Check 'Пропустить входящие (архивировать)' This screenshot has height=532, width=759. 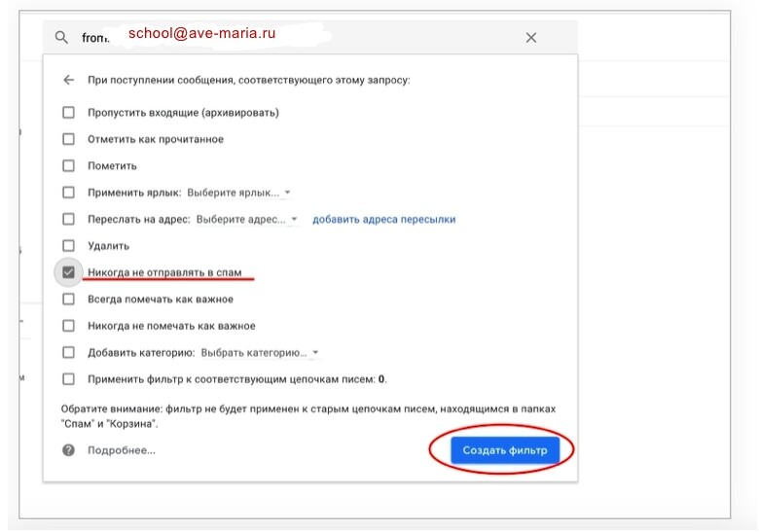69,113
